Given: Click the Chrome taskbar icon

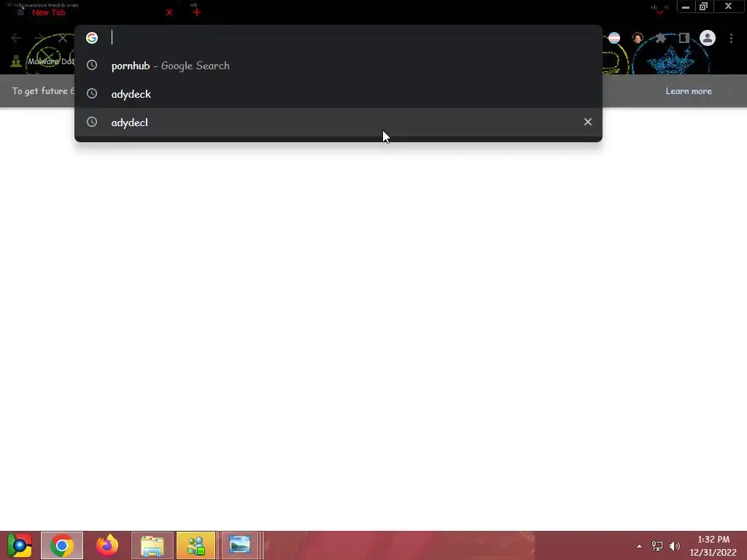Looking at the screenshot, I should pos(62,545).
